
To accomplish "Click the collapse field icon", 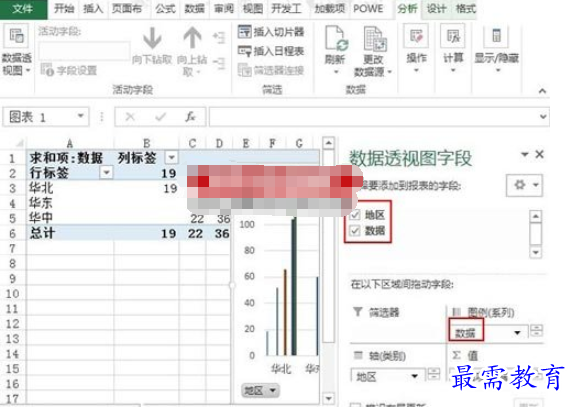I will pyautogui.click(x=219, y=63).
